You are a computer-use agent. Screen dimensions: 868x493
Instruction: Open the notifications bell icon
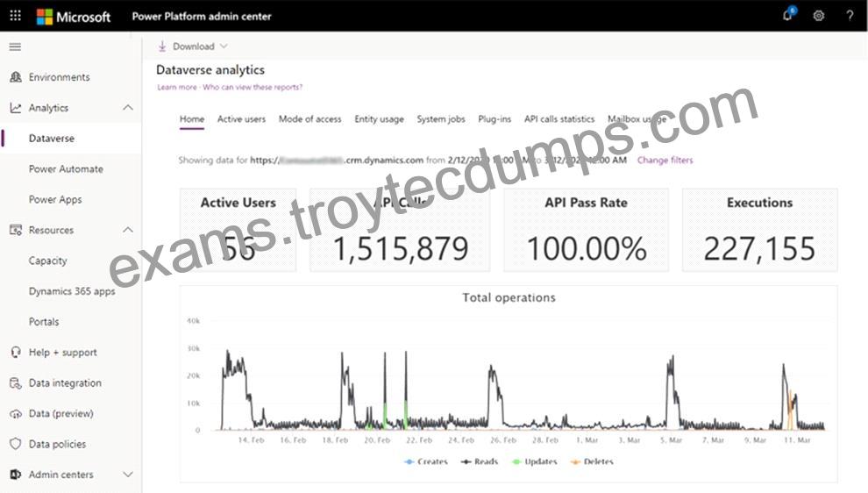click(x=787, y=15)
